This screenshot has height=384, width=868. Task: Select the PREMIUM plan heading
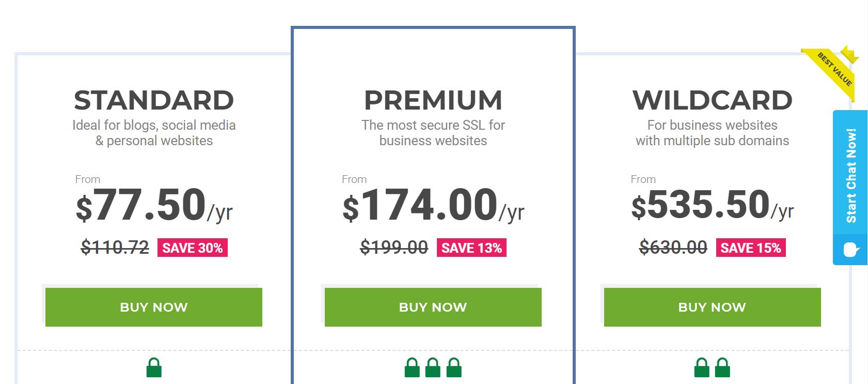point(433,100)
